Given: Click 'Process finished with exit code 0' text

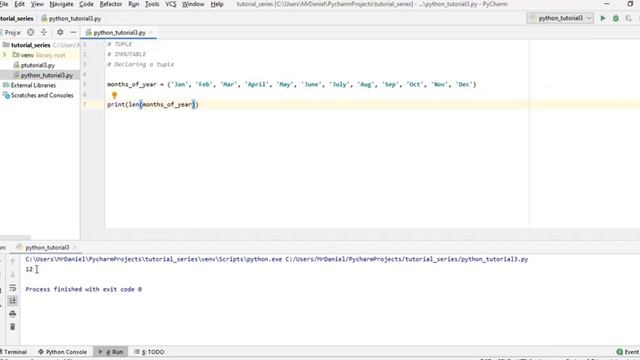Looking at the screenshot, I should point(84,289).
